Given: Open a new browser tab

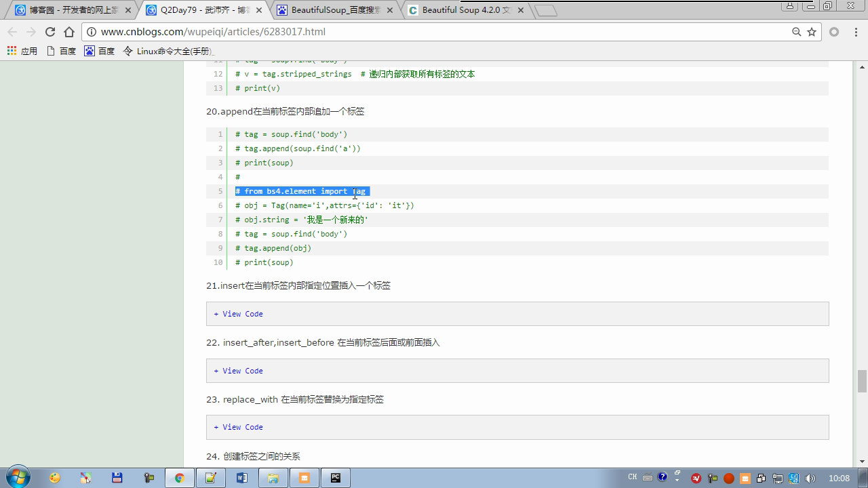Looking at the screenshot, I should tap(545, 10).
